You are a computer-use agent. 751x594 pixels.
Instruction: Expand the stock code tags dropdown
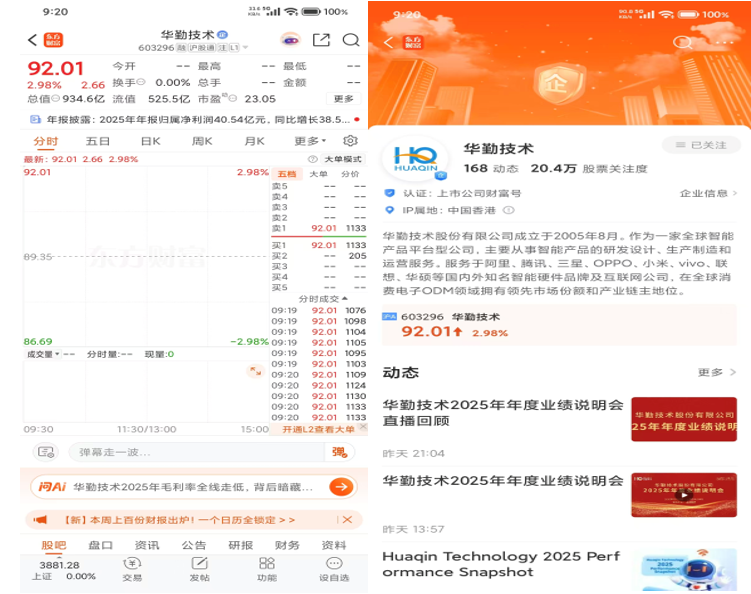pyautogui.click(x=245, y=47)
